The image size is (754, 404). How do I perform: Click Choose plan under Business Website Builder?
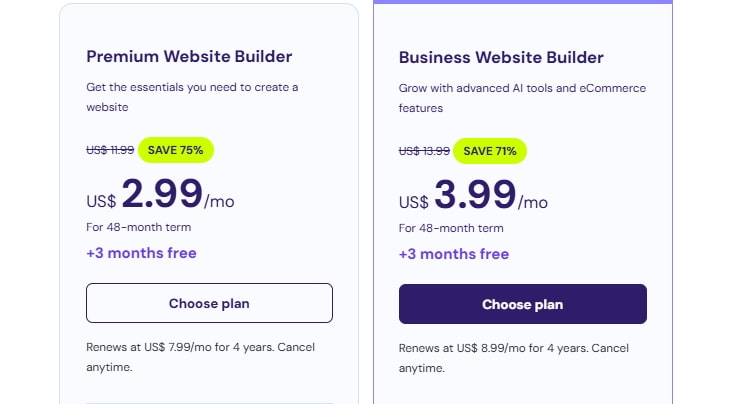click(522, 304)
